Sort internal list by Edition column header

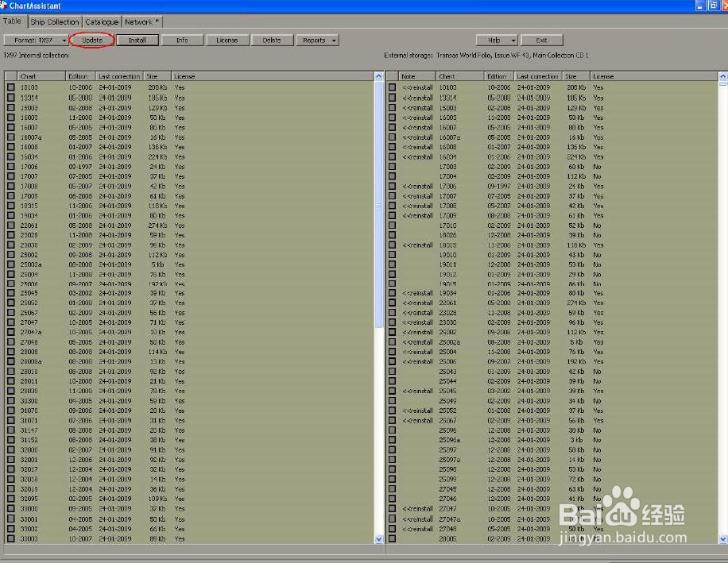tap(80, 76)
